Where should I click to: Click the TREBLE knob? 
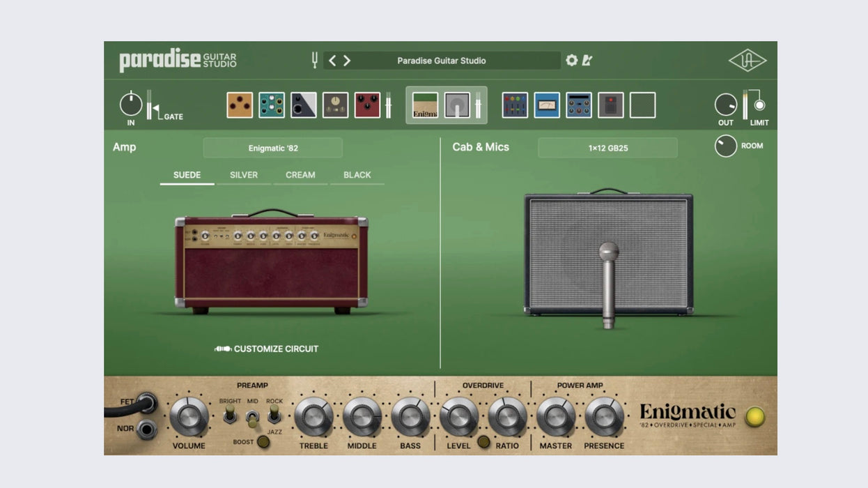point(313,417)
